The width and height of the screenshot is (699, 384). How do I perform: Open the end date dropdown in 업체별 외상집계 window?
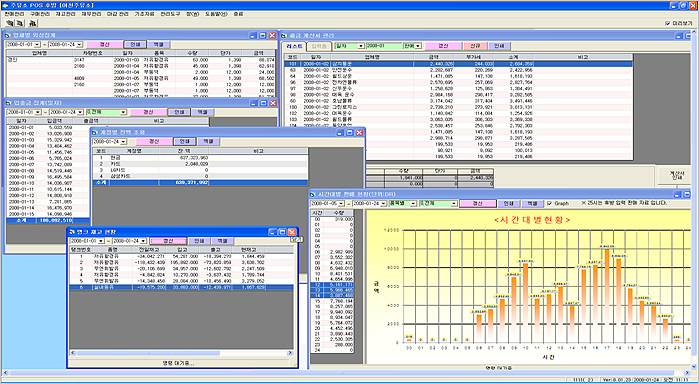pos(79,45)
